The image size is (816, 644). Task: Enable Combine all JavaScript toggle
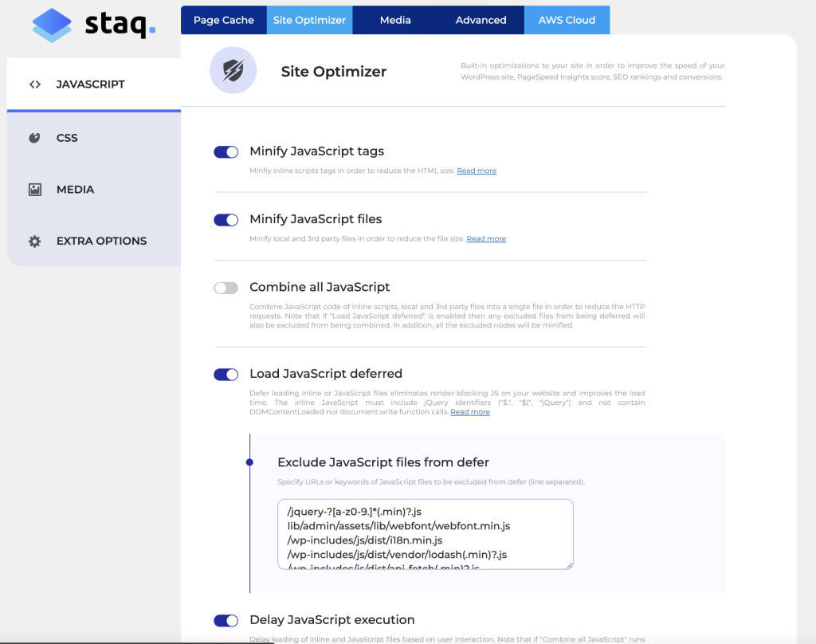[226, 288]
